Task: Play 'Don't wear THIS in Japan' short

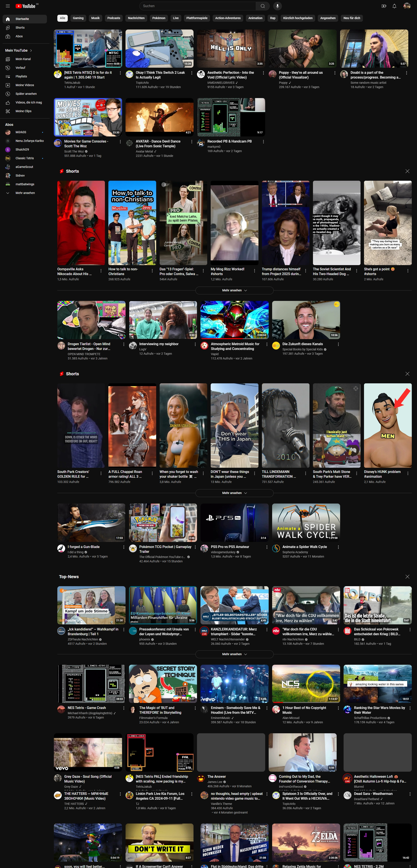Action: pos(235,425)
